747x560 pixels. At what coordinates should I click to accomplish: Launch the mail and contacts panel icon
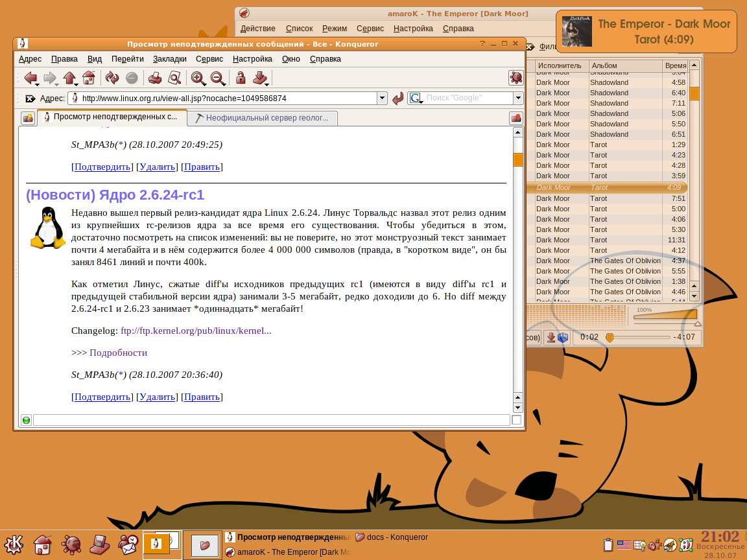pyautogui.click(x=128, y=544)
